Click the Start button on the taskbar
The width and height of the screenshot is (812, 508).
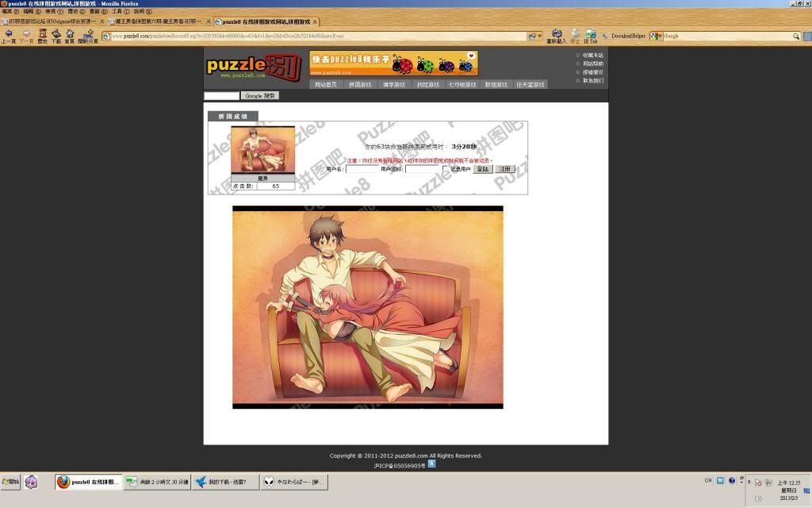click(11, 482)
